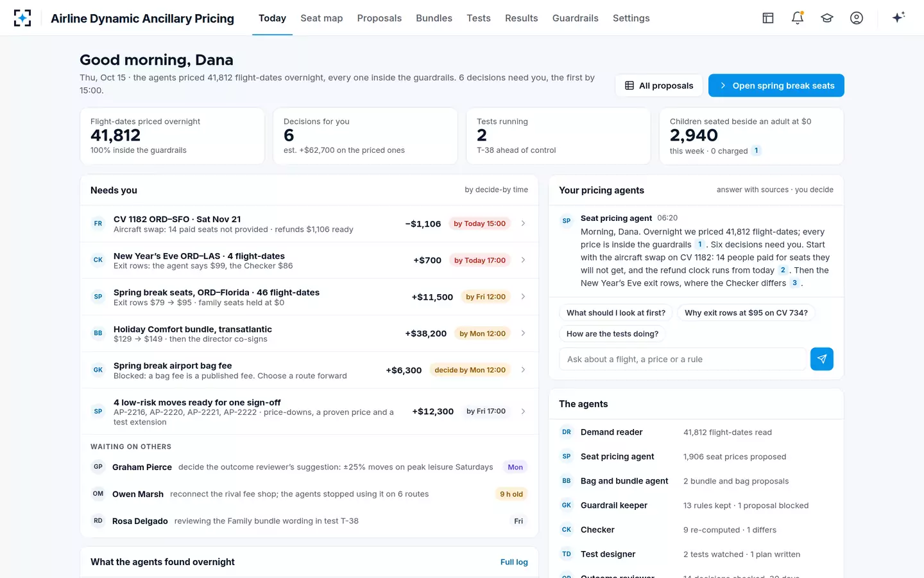The image size is (924, 578).
Task: Send the question with paper plane button
Action: 822,359
